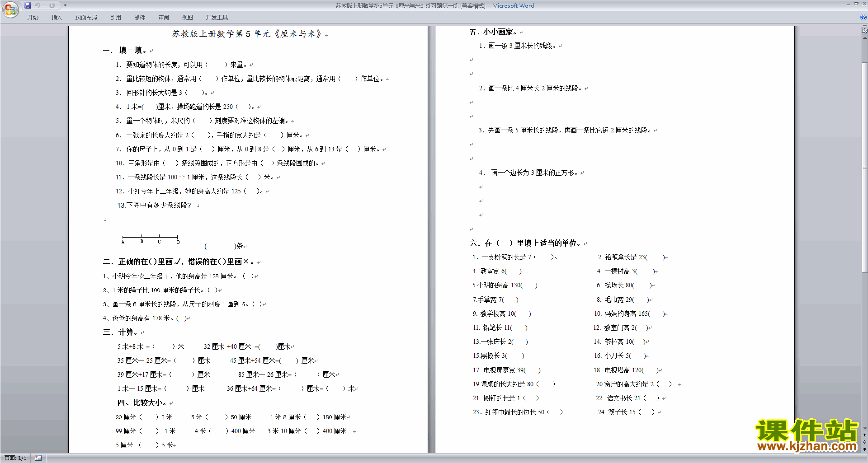868x463 pixels.
Task: Click heading 六. 在( )里填上适当的单位
Action: 525,243
